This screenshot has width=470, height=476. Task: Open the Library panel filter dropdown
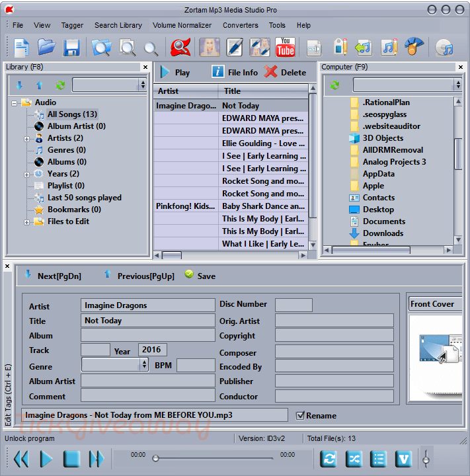(x=143, y=85)
